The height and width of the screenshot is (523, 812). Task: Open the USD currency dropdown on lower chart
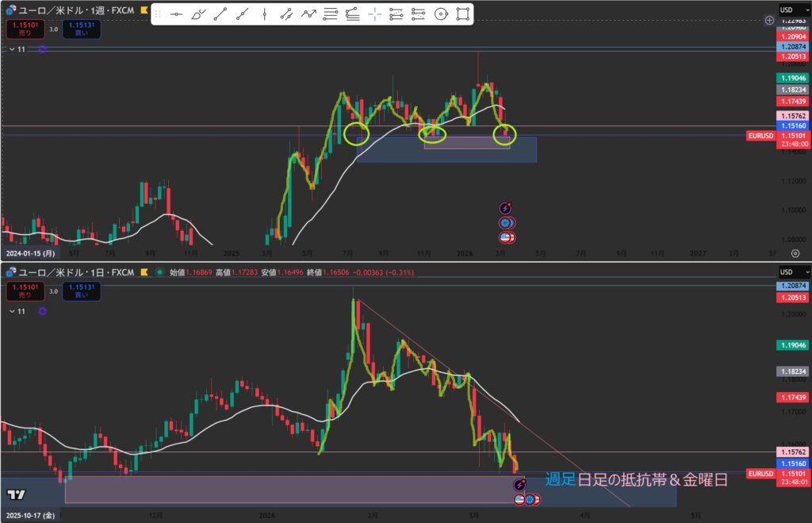tap(789, 272)
